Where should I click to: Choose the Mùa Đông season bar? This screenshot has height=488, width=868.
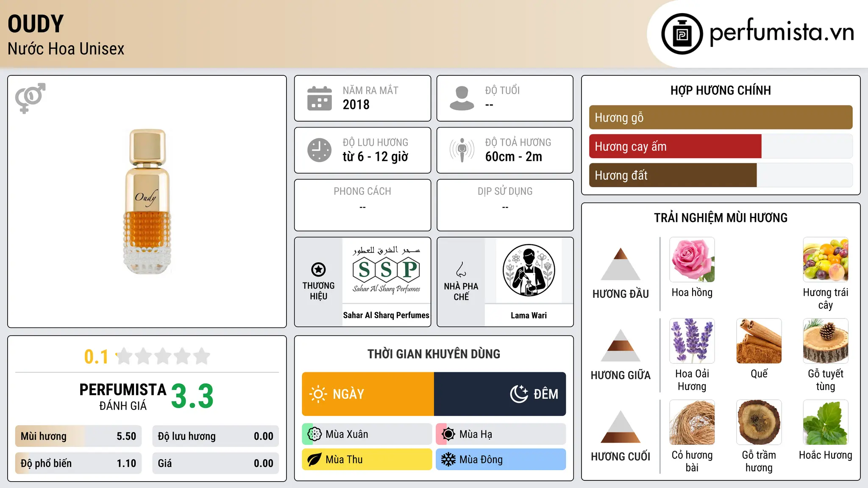tap(501, 460)
